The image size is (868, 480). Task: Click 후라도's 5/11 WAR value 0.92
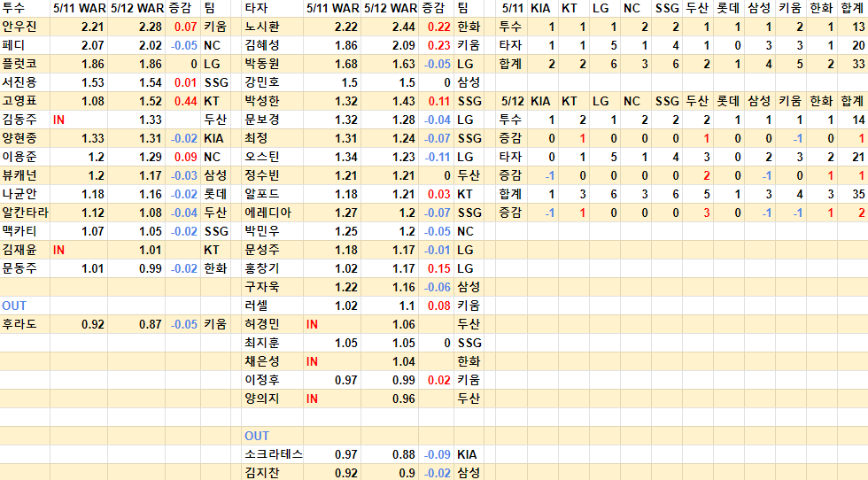93,324
